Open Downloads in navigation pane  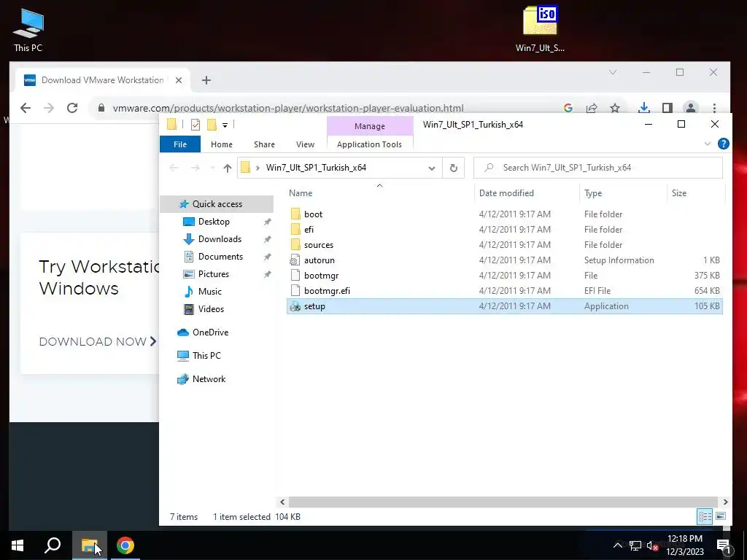pos(220,239)
